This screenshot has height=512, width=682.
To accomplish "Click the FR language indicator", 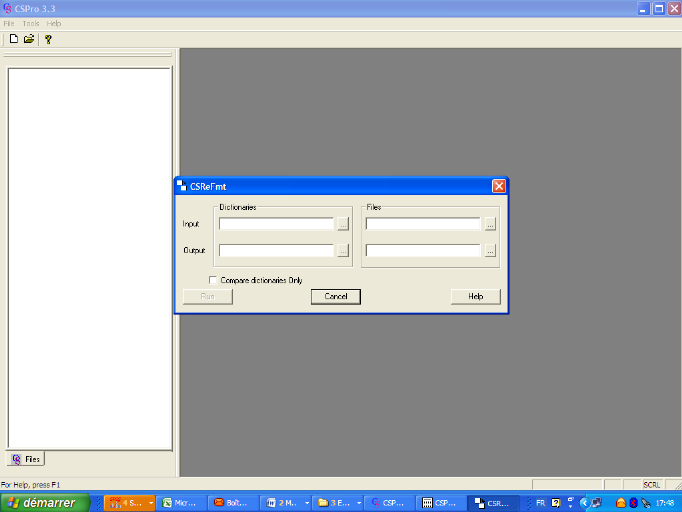I will (x=540, y=503).
